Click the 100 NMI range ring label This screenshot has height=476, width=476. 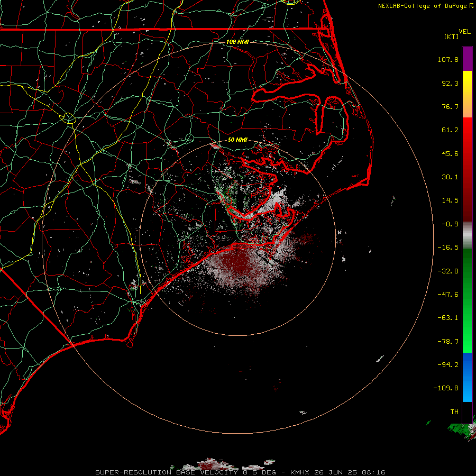click(237, 42)
